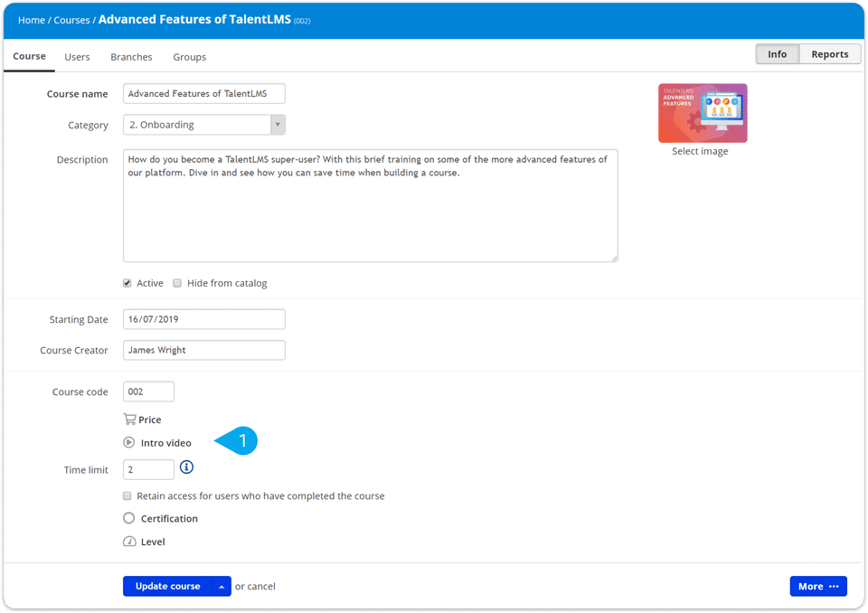Image resolution: width=868 pixels, height=613 pixels.
Task: Open the Time limit info icon
Action: pyautogui.click(x=186, y=467)
